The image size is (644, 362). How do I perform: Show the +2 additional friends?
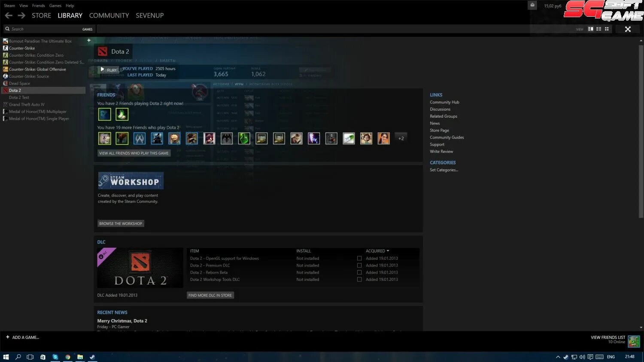click(401, 138)
